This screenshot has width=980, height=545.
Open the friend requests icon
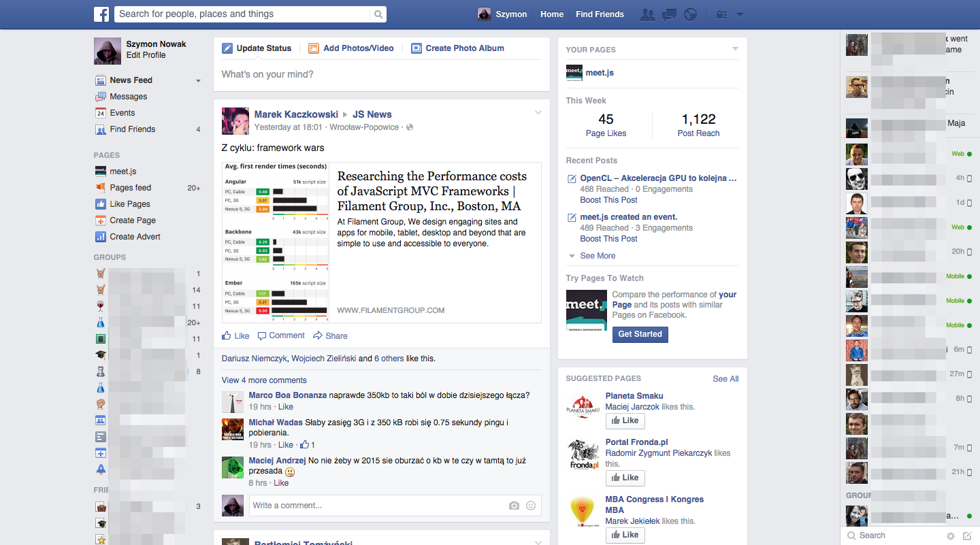pos(648,14)
